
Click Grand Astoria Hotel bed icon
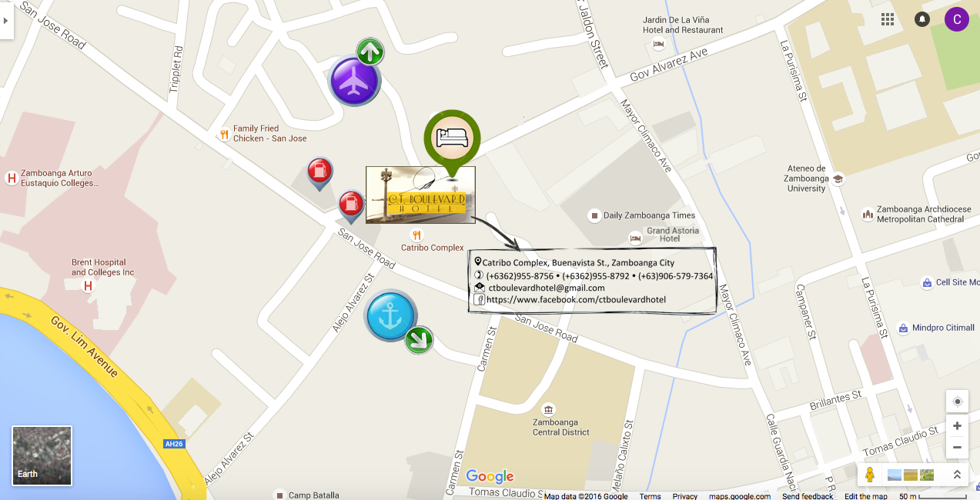(x=635, y=238)
